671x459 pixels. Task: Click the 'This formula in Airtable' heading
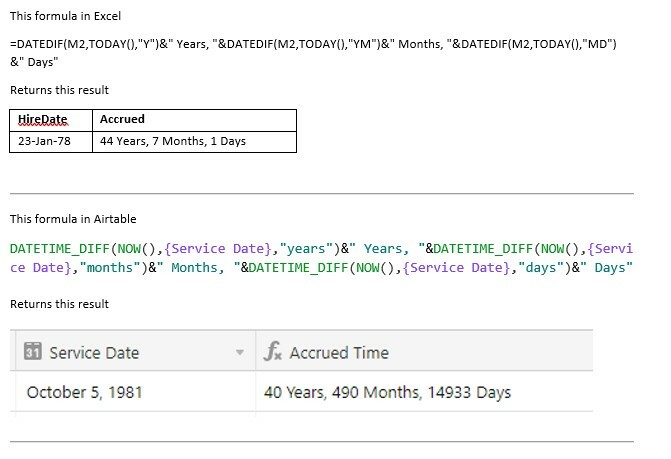pos(73,219)
